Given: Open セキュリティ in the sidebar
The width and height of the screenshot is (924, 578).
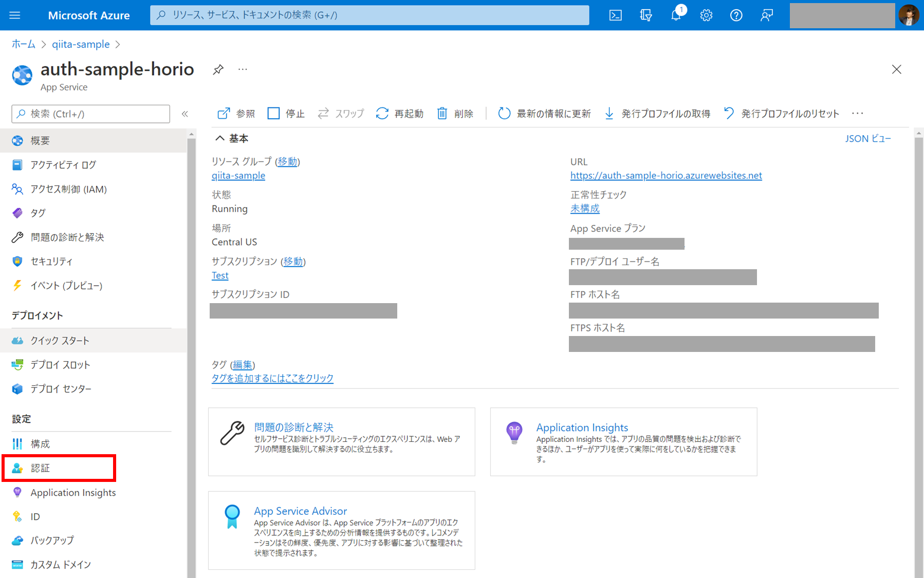Looking at the screenshot, I should pyautogui.click(x=93, y=262).
